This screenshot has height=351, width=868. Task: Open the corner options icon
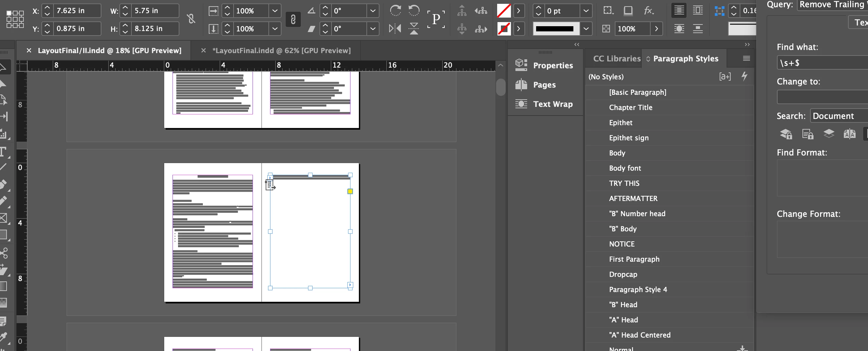[608, 11]
